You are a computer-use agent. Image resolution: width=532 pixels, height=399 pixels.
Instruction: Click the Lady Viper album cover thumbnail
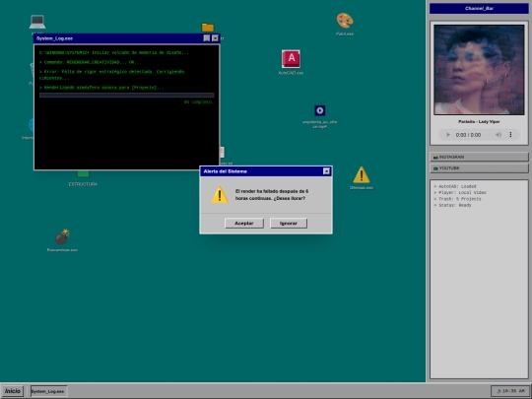[x=479, y=70]
